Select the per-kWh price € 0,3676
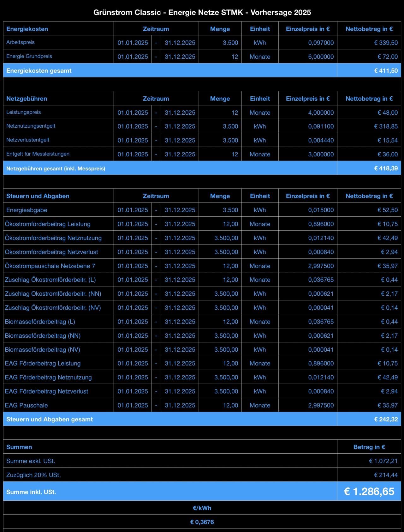The image size is (404, 532). [x=202, y=522]
